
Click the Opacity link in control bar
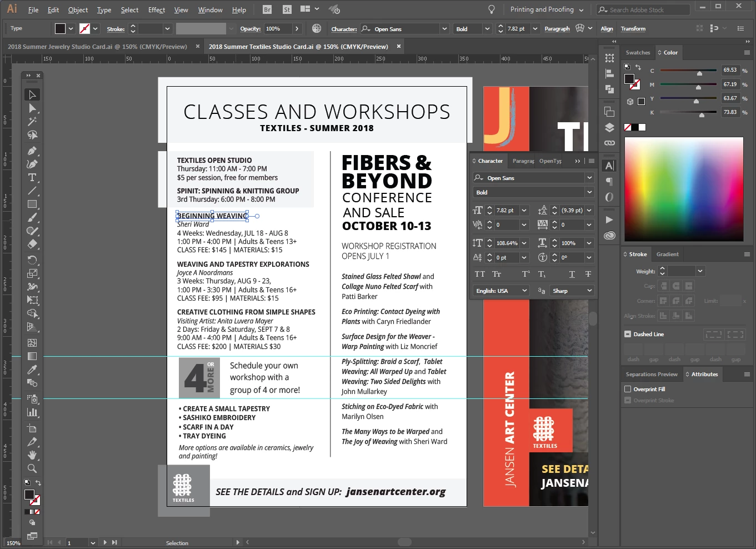pos(251,29)
